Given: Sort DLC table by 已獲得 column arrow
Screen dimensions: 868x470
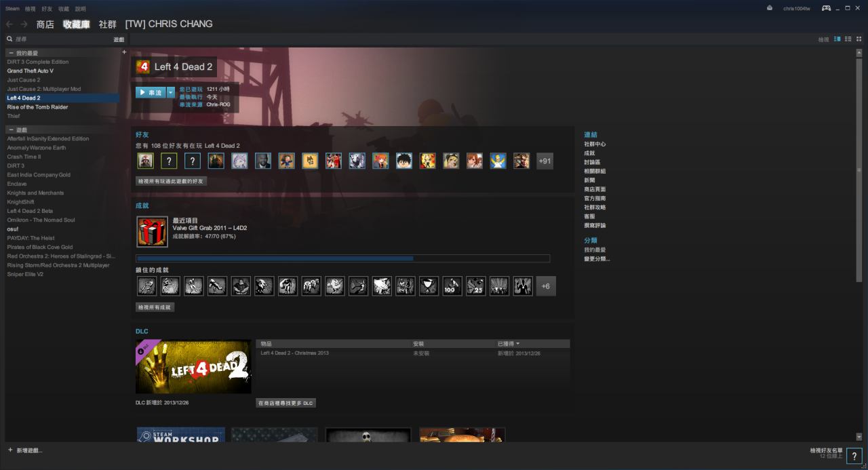Looking at the screenshot, I should tap(518, 344).
